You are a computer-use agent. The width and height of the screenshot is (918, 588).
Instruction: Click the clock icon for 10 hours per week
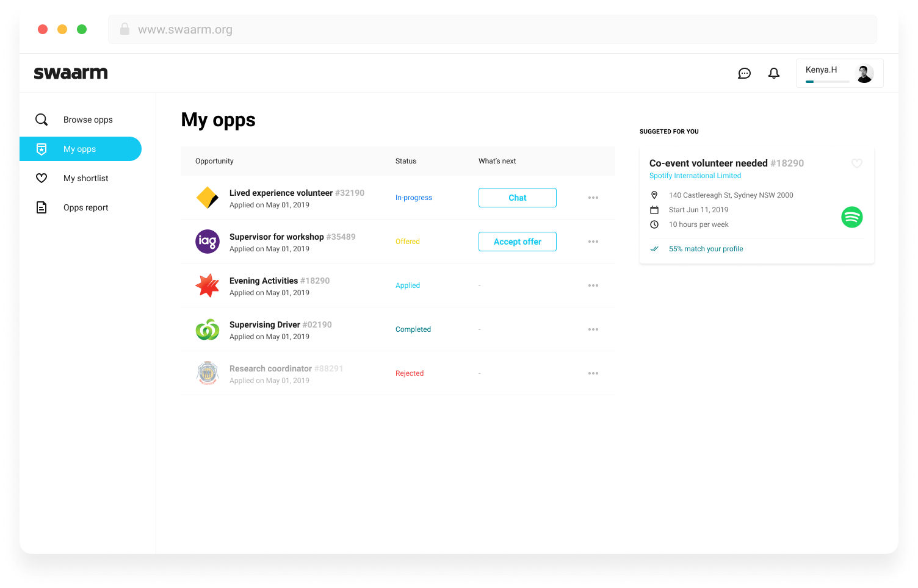click(x=654, y=224)
